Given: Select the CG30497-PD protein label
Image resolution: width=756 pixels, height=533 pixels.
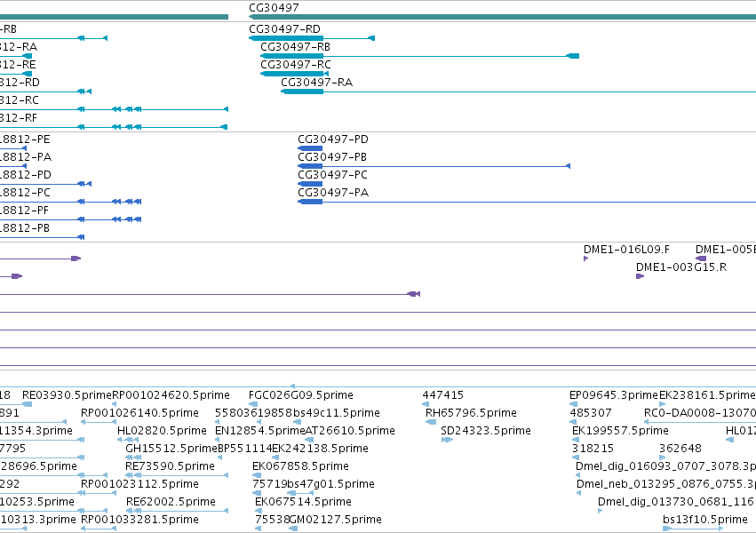Looking at the screenshot, I should click(x=333, y=139).
